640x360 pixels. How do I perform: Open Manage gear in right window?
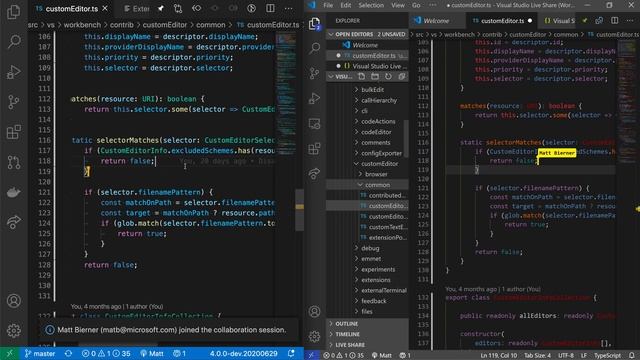[314, 336]
